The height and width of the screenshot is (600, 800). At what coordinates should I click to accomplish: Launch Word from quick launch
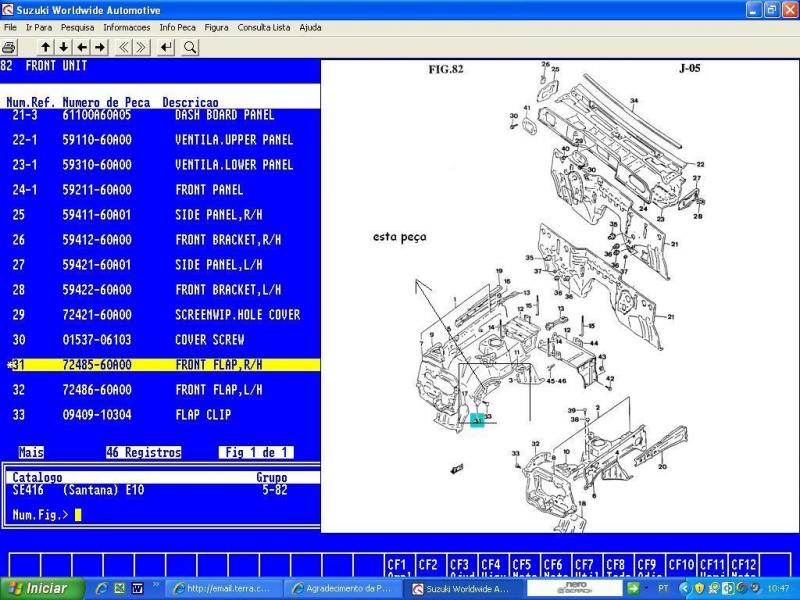(x=137, y=589)
